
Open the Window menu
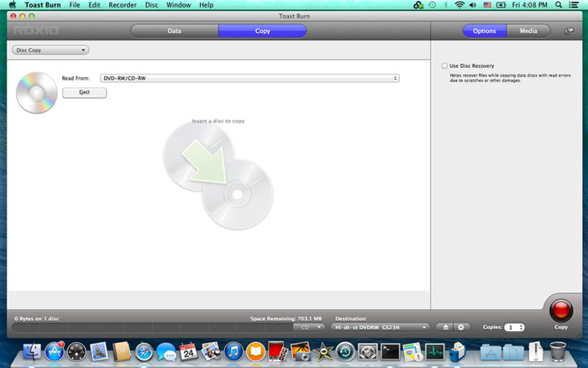point(178,5)
